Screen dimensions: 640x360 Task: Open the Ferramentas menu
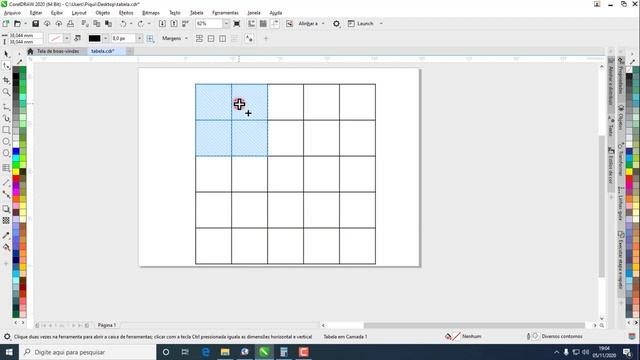point(225,13)
